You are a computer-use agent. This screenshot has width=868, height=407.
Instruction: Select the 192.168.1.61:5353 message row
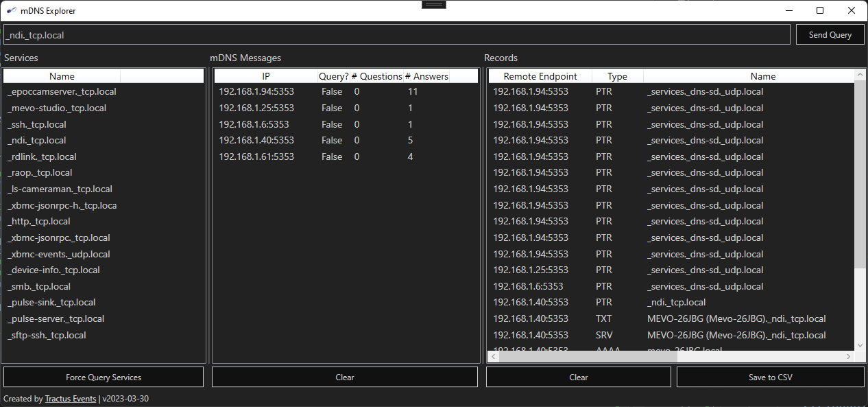[x=256, y=156]
